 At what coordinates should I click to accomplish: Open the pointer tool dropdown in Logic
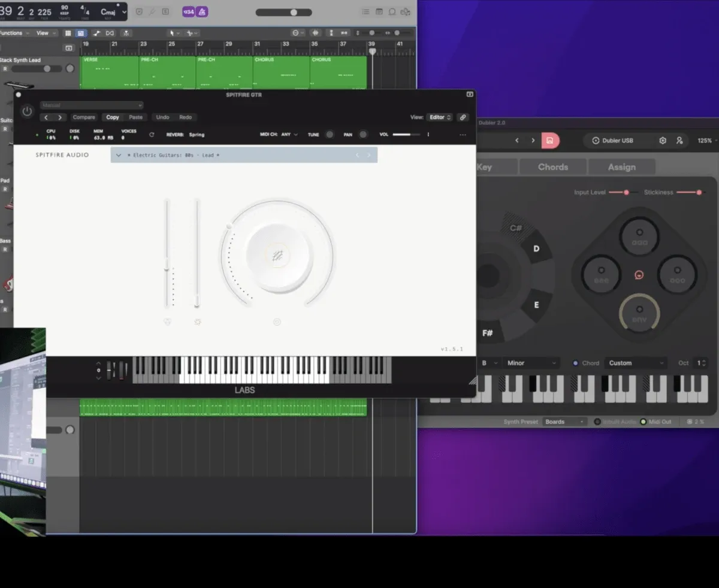point(174,33)
